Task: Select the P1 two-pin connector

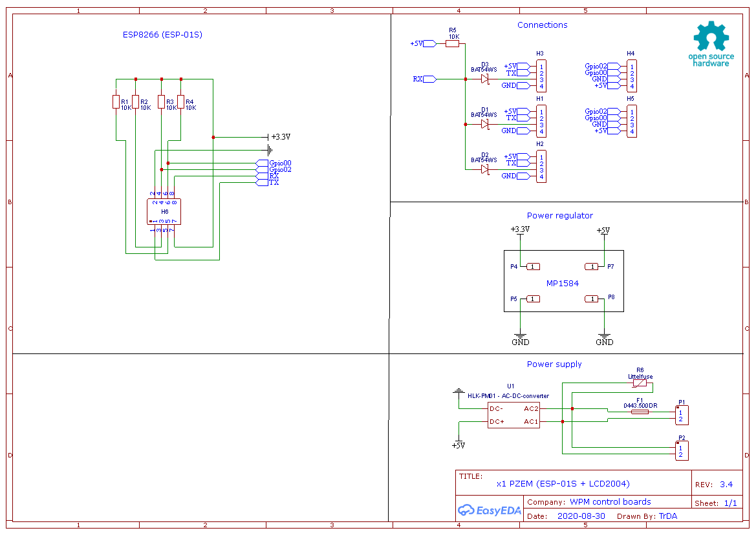Action: point(682,415)
